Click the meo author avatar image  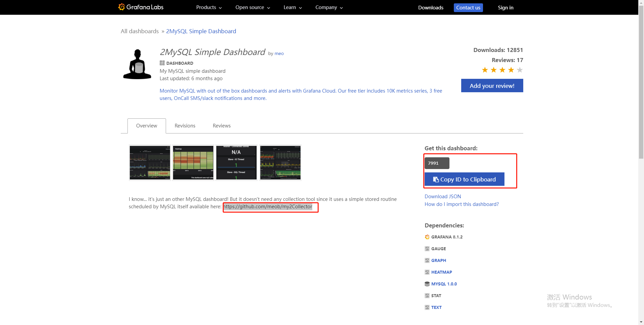[x=137, y=64]
